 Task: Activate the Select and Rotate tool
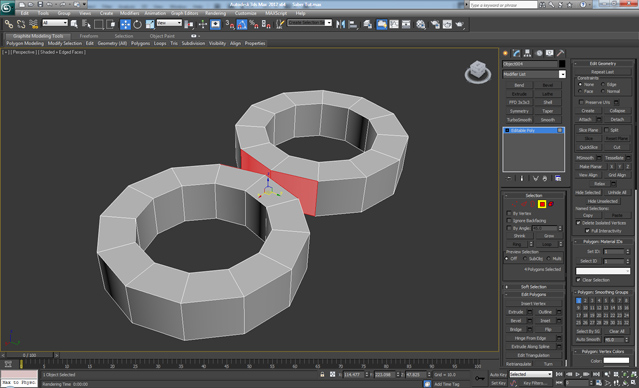tap(137, 24)
